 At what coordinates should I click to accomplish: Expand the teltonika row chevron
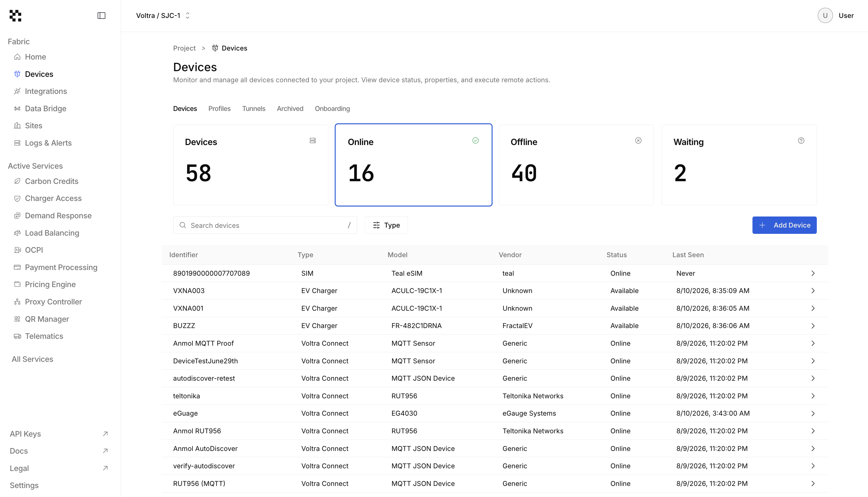(813, 396)
